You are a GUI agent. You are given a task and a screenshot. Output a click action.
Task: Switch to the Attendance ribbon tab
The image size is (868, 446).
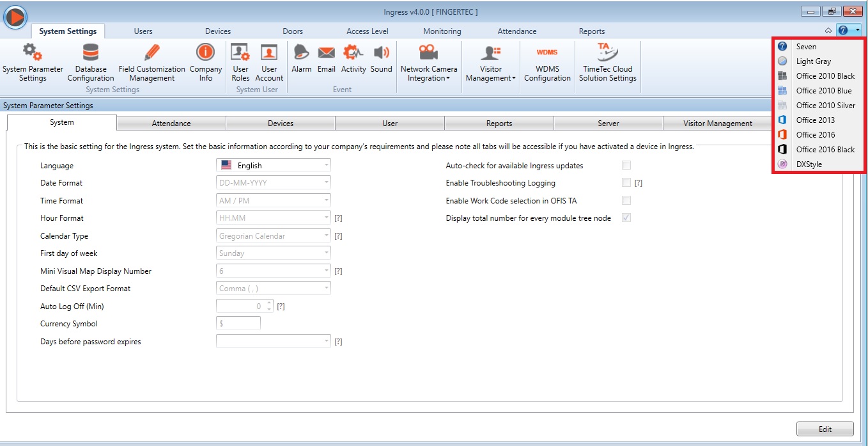point(517,31)
